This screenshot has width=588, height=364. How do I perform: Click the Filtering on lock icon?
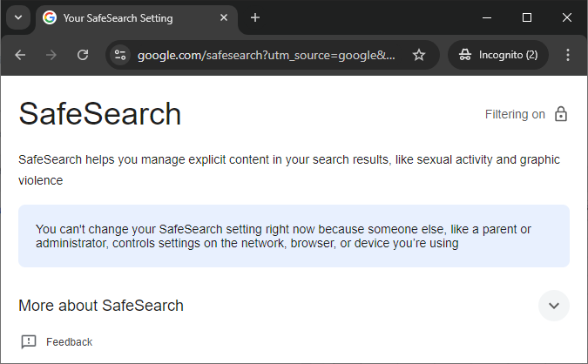[561, 114]
